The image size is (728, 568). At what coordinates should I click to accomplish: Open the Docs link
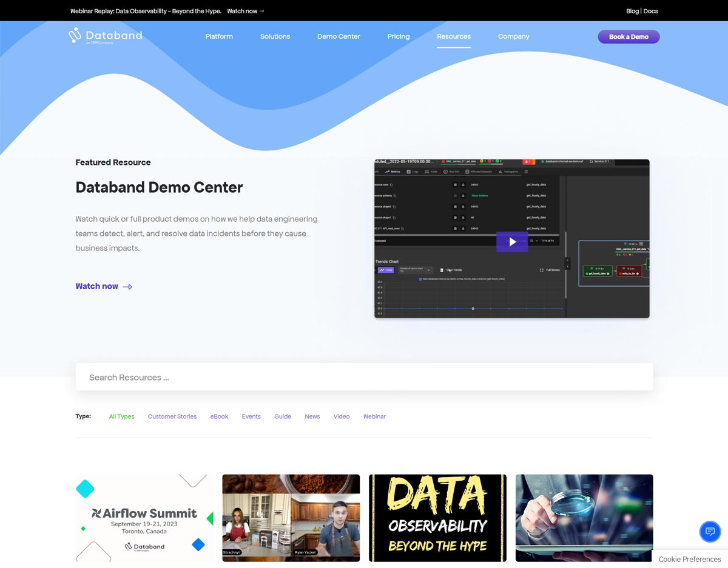pos(650,11)
